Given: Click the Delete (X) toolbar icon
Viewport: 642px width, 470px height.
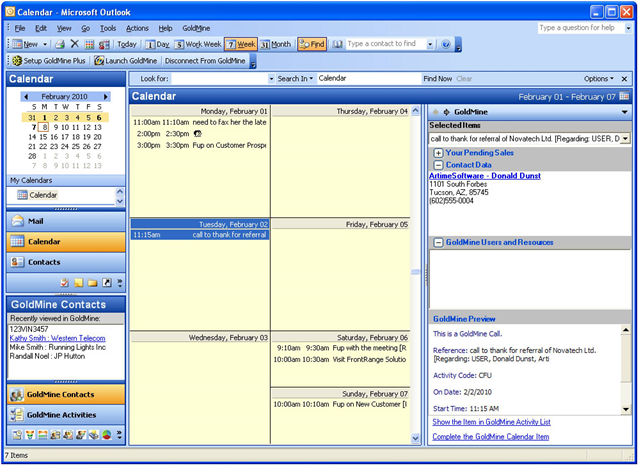Looking at the screenshot, I should click(x=75, y=45).
